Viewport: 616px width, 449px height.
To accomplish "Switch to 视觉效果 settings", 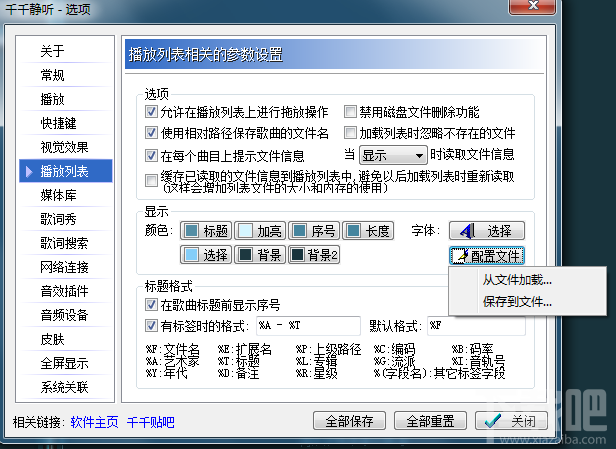I will point(65,147).
